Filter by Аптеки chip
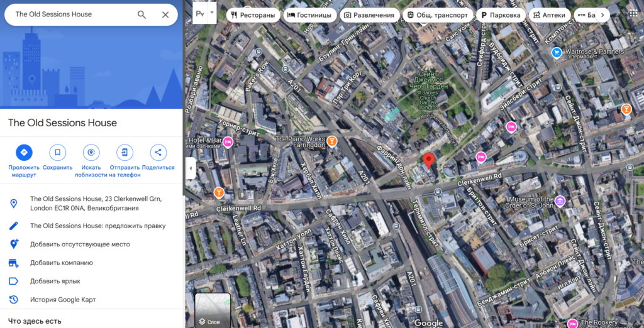The width and height of the screenshot is (644, 328). tap(549, 15)
